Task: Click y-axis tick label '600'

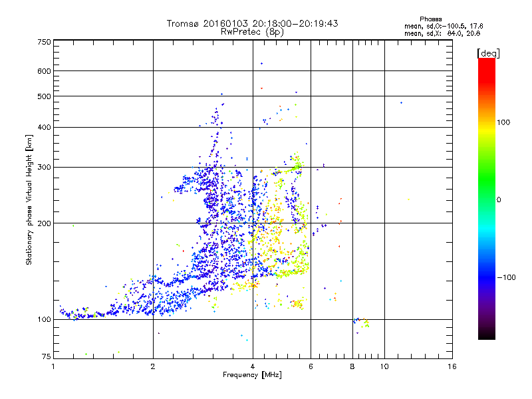Action: tap(44, 71)
